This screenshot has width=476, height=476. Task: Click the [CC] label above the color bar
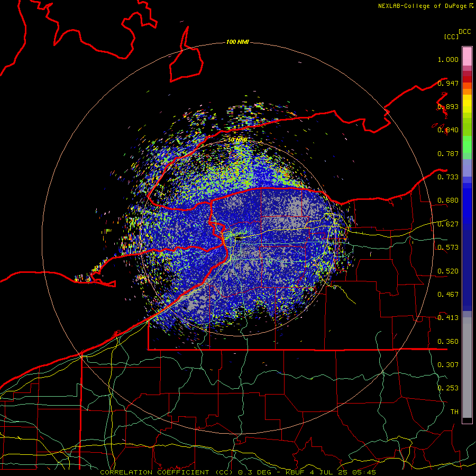451,36
